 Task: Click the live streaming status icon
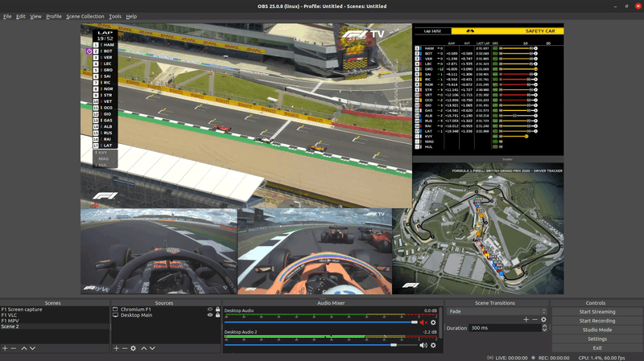click(x=490, y=358)
